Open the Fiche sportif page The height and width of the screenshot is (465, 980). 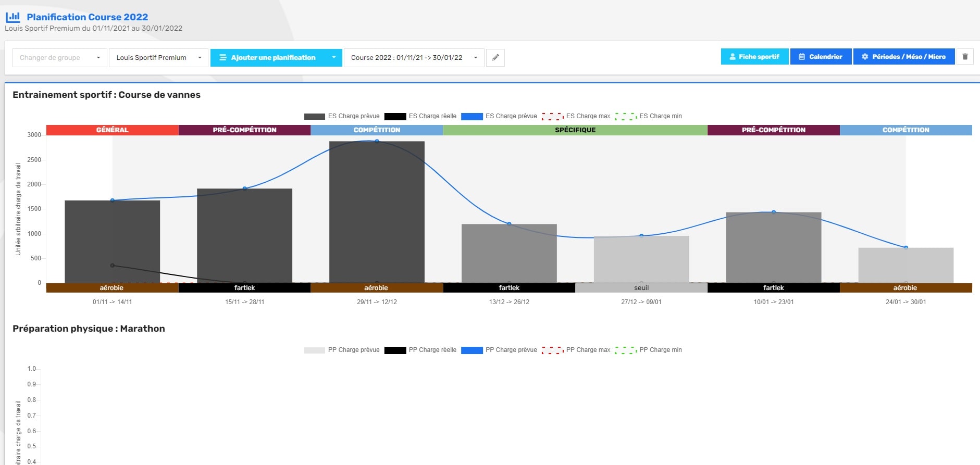click(x=754, y=57)
